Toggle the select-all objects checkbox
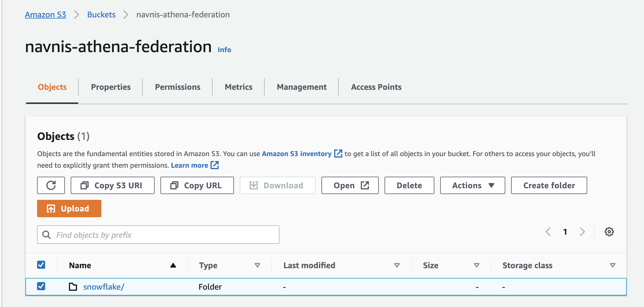The image size is (644, 307). pos(41,265)
